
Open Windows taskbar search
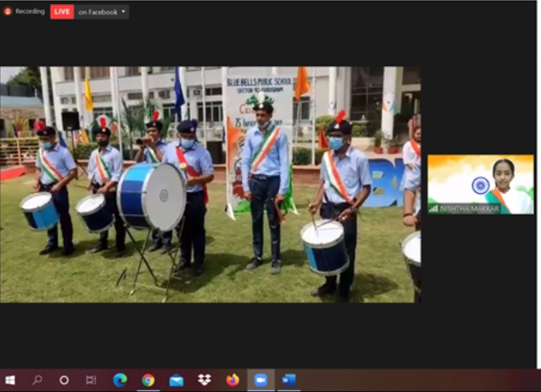37,380
